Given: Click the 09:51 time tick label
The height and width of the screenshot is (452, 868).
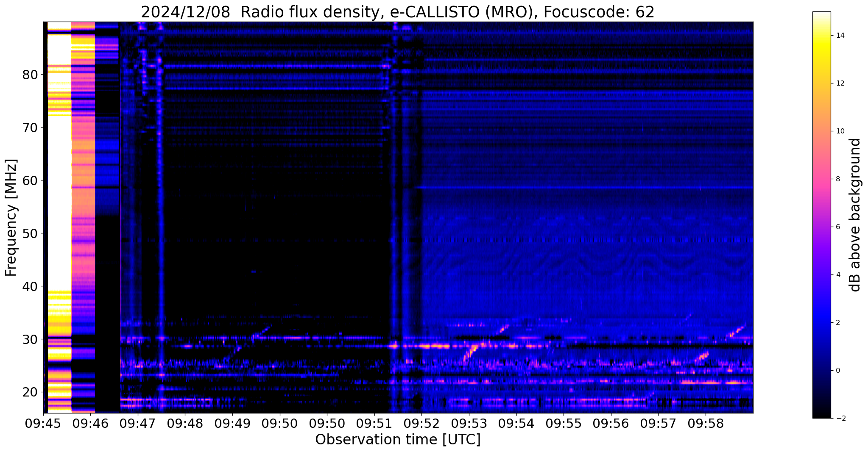Looking at the screenshot, I should click(x=374, y=423).
